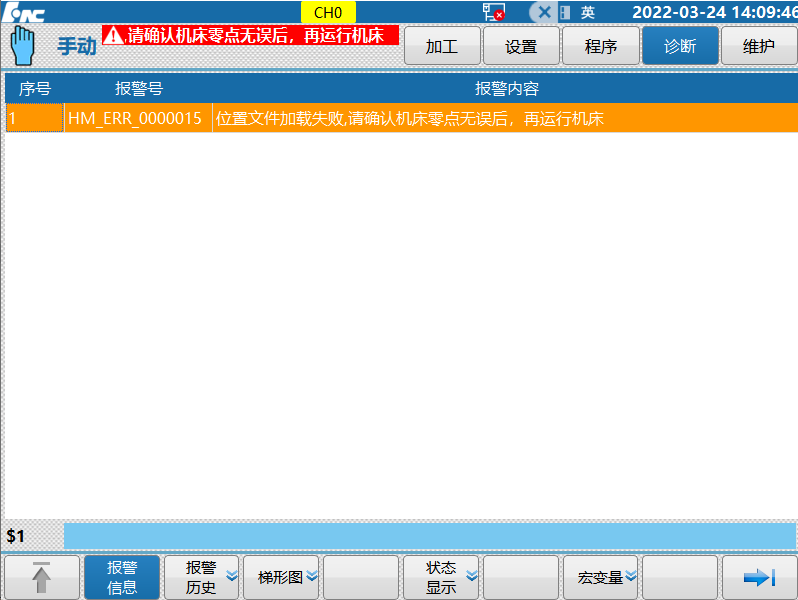Switch to the 加工 tab
Screen dimensions: 798x600
click(x=441, y=46)
